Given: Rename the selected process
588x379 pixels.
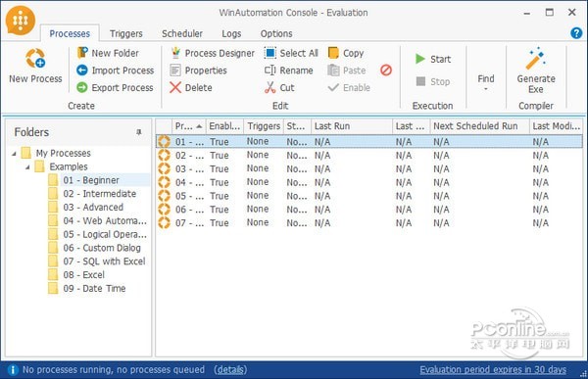Looking at the screenshot, I should tap(288, 71).
